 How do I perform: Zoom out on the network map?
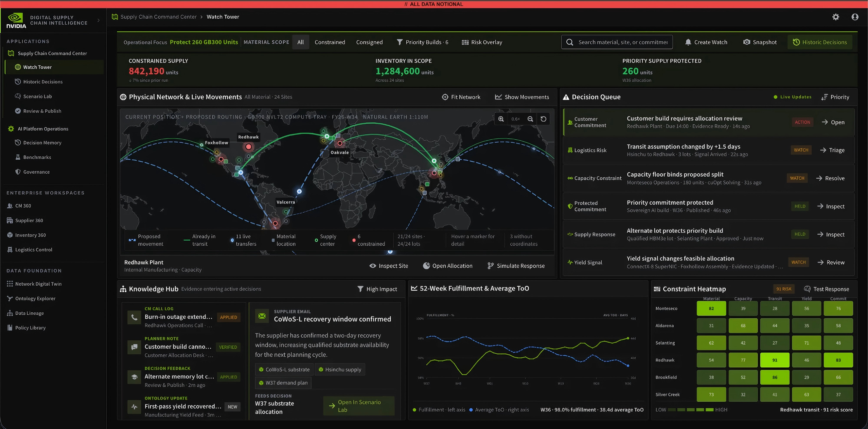[x=530, y=119]
